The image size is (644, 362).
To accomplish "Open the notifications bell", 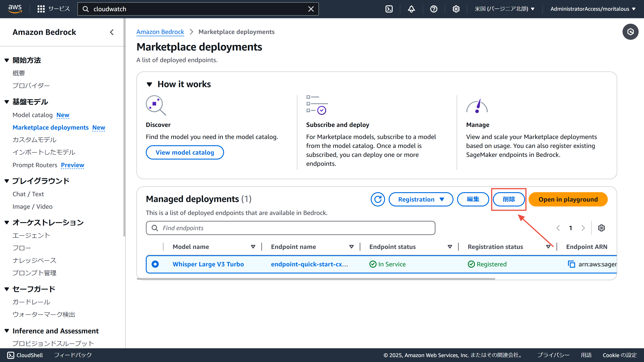I will coord(411,9).
